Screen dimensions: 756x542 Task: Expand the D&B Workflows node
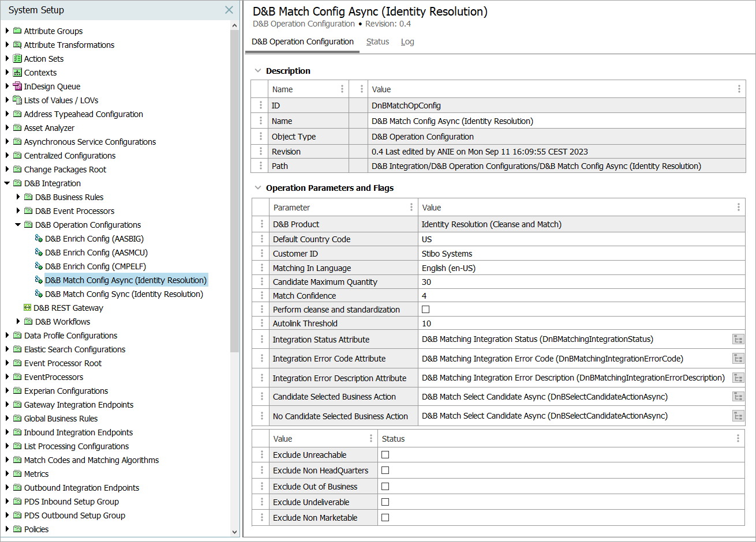18,322
